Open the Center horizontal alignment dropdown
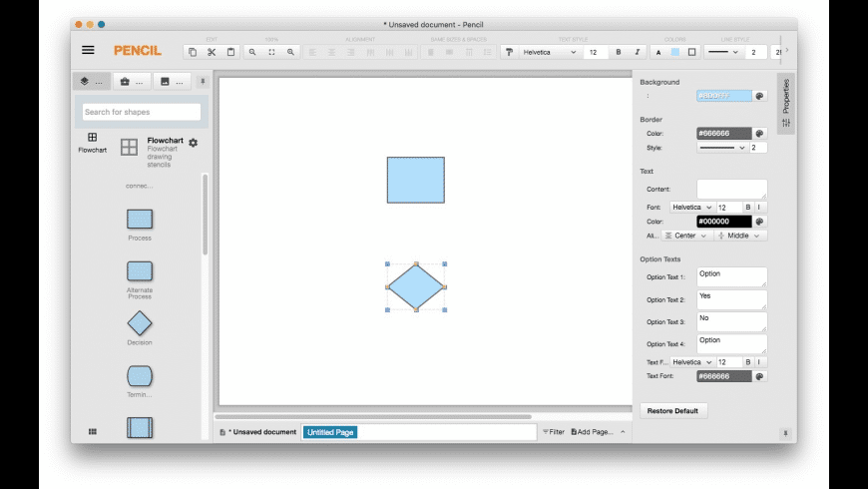 pos(685,236)
